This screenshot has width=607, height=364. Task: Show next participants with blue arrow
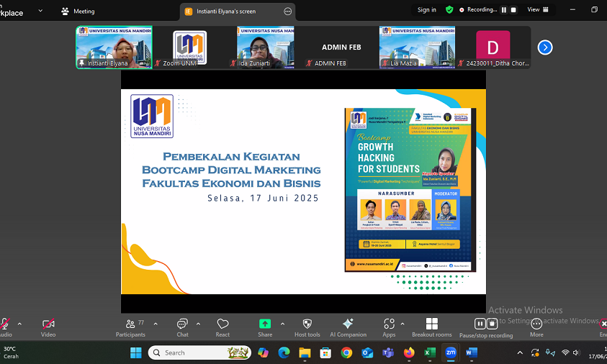tap(544, 47)
